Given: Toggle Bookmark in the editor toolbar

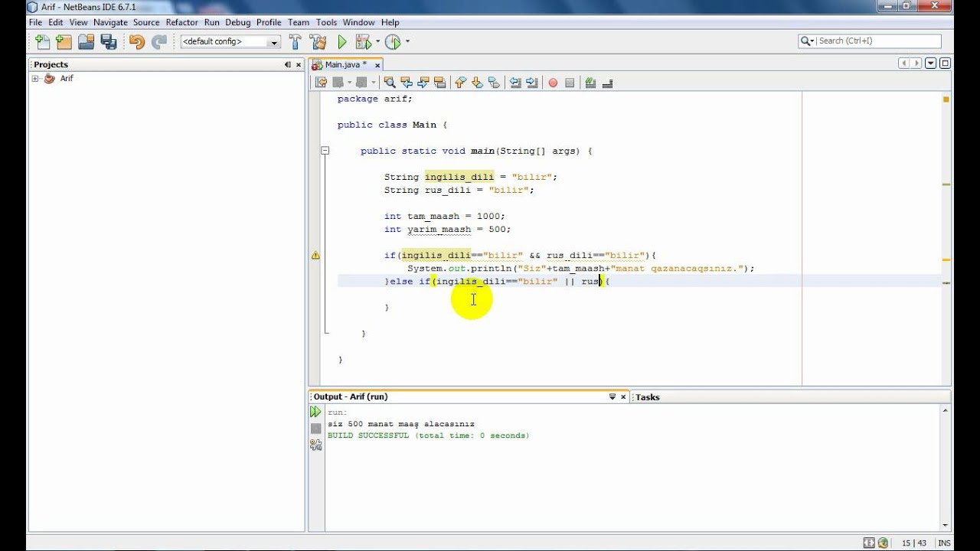Looking at the screenshot, I should click(494, 83).
